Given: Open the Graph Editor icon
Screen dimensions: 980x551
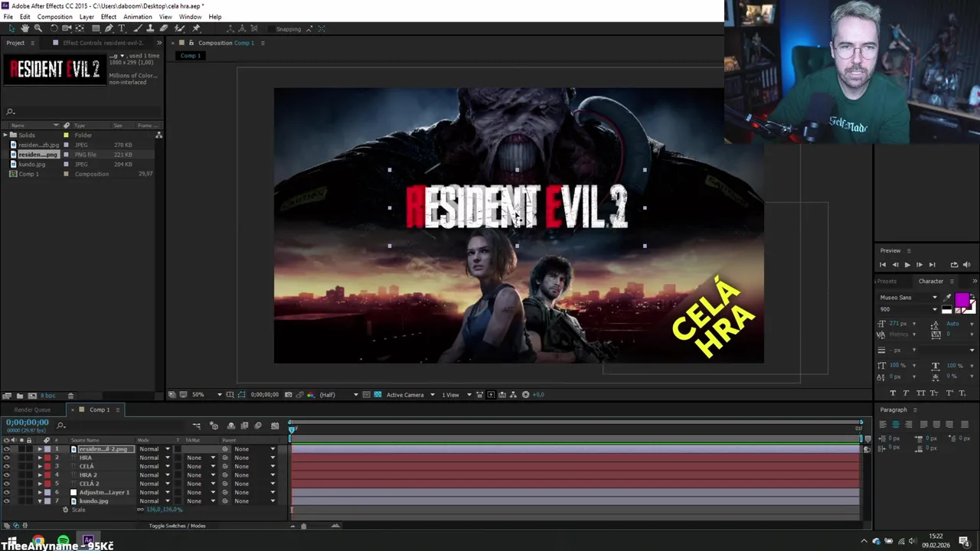Looking at the screenshot, I should point(275,425).
